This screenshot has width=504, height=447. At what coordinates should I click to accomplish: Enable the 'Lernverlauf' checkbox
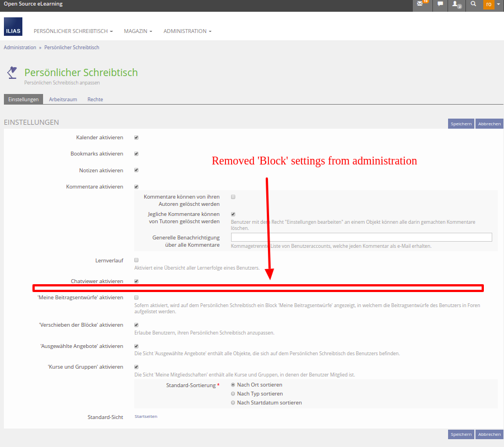tap(136, 260)
